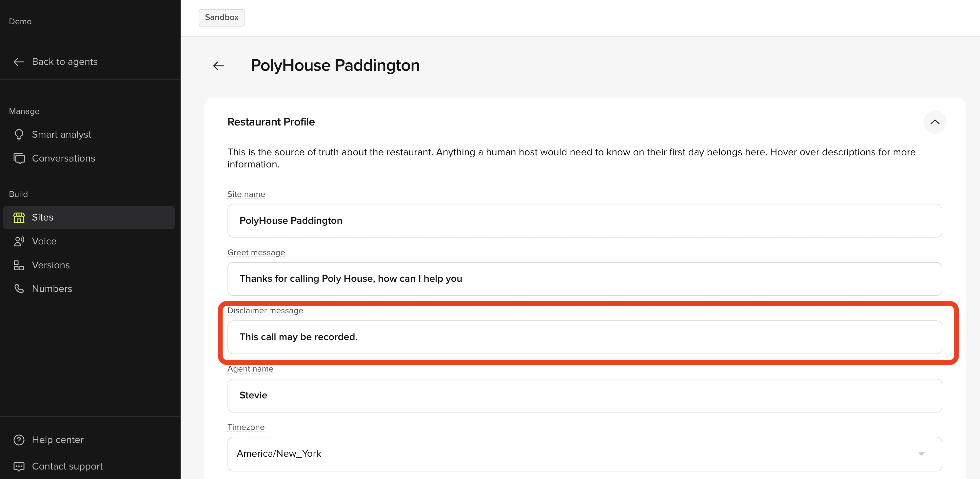Screen dimensions: 980x479
Task: Click the Numbers phone icon
Action: pos(19,289)
